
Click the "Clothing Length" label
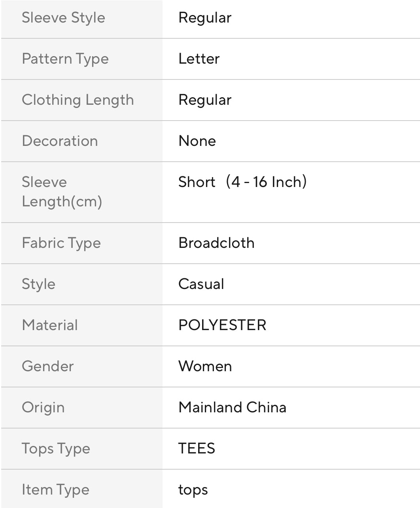[x=78, y=100]
